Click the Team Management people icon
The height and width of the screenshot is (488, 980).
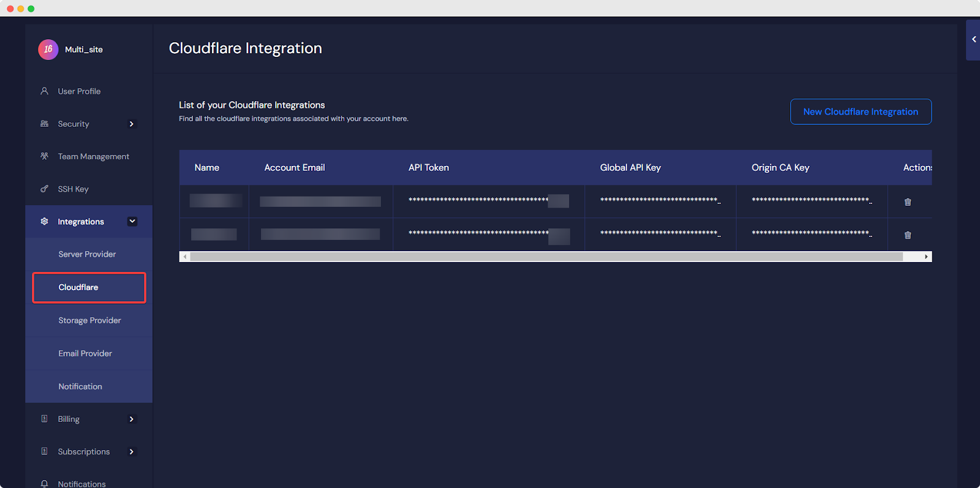click(x=44, y=156)
